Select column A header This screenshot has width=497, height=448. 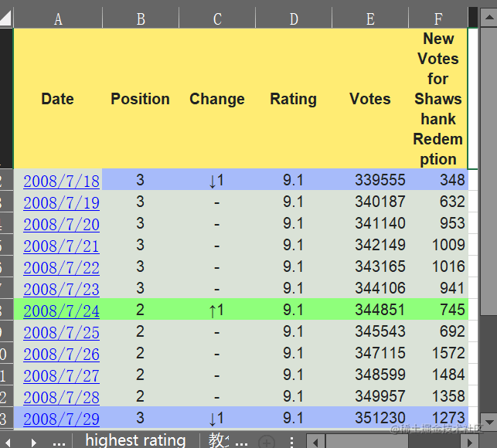tap(58, 19)
